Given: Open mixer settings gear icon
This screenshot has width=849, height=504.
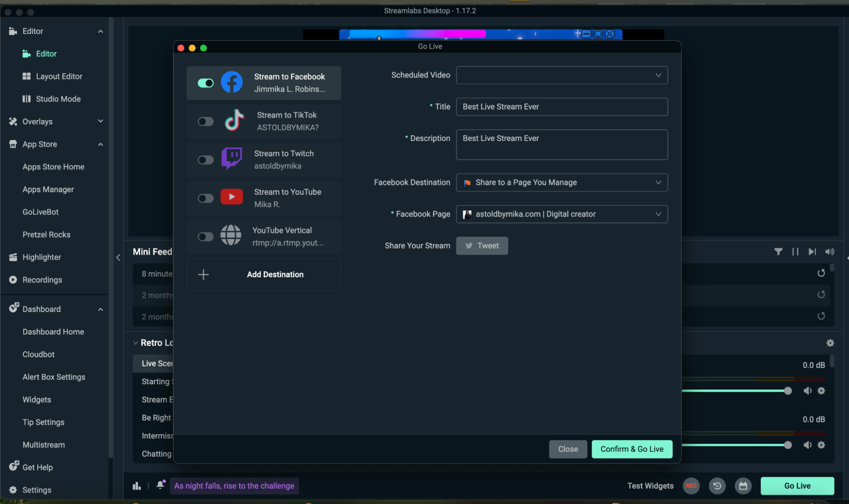Looking at the screenshot, I should click(830, 343).
